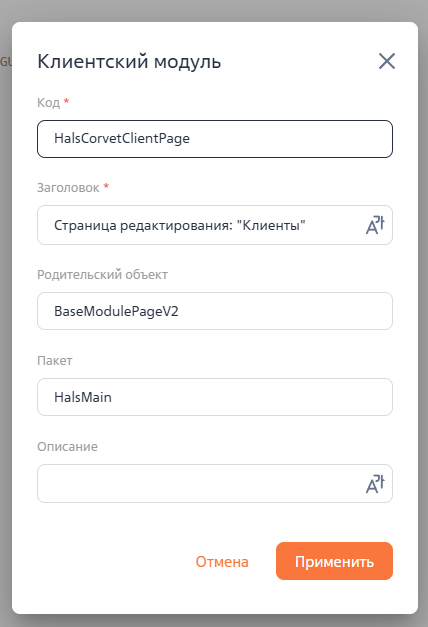Close the Клиентский модуль dialog with X
The width and height of the screenshot is (428, 627).
tap(387, 61)
